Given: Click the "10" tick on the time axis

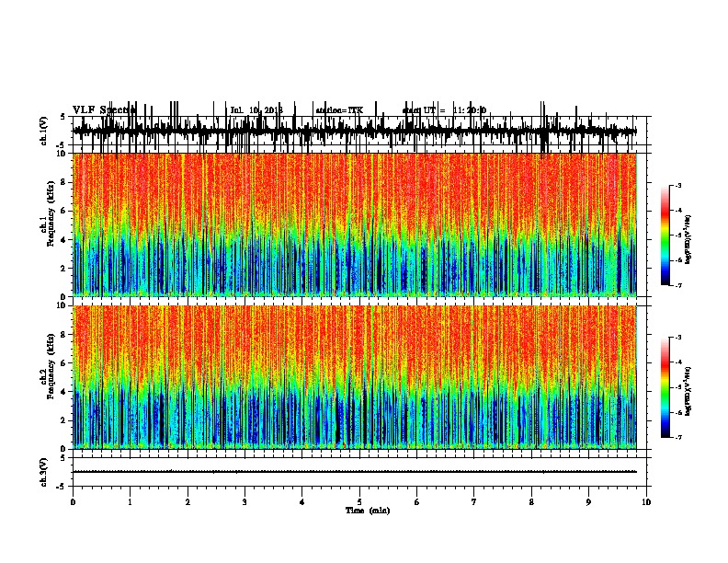Looking at the screenshot, I should 646,502.
